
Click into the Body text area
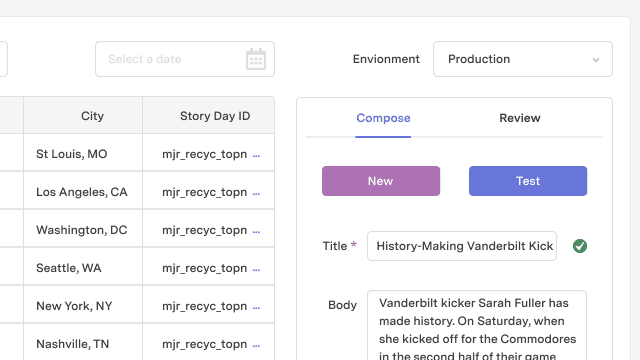(477, 325)
